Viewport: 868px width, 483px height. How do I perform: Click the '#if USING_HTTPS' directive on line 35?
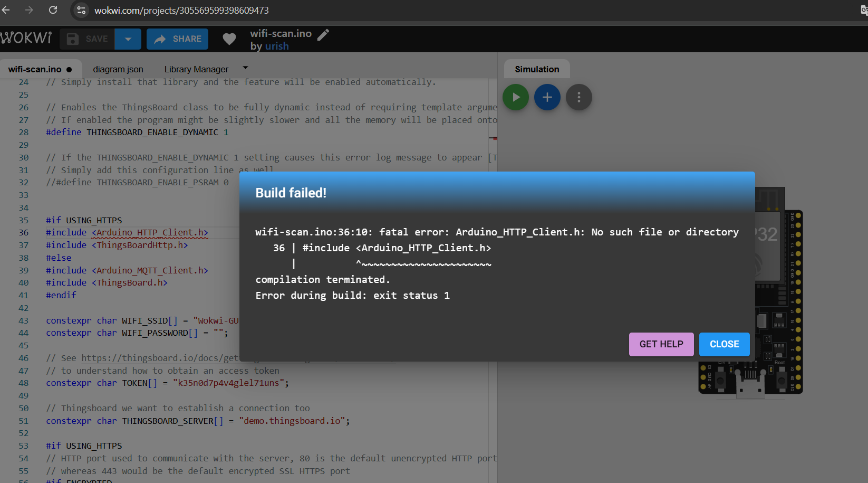point(84,221)
